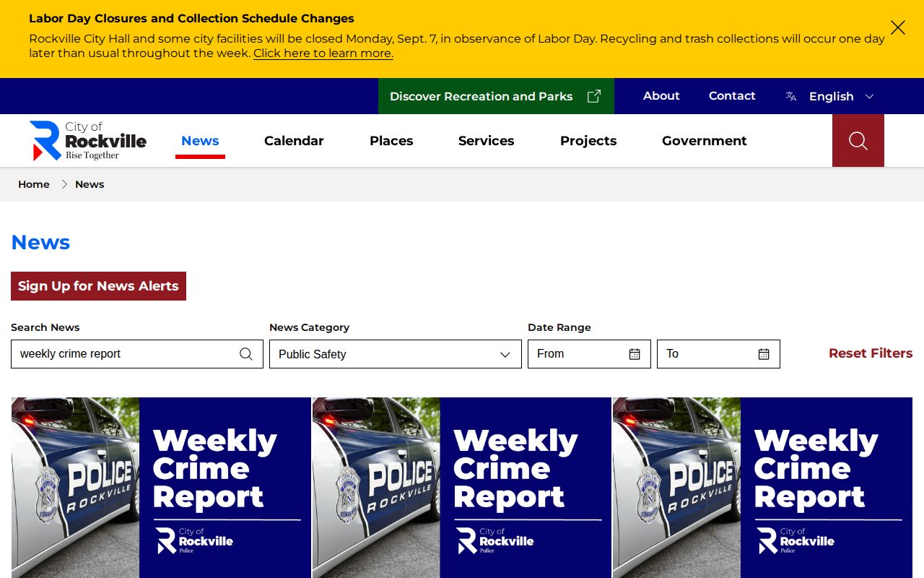The image size is (924, 578).
Task: Go to the Contact page
Action: pos(732,95)
